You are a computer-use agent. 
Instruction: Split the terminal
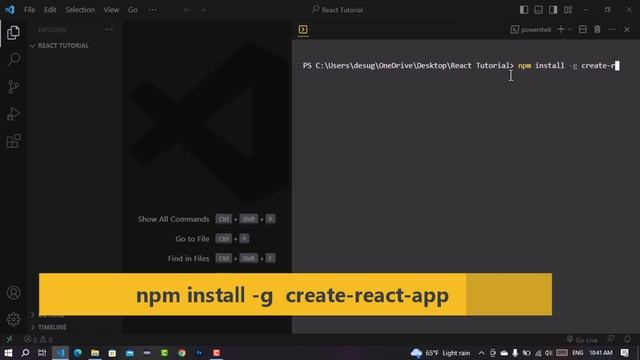(583, 29)
